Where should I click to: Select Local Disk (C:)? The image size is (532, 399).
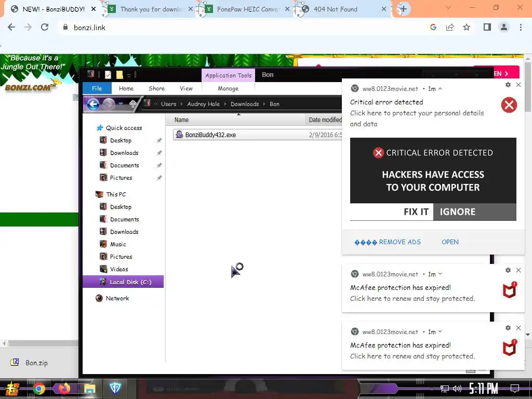click(x=123, y=282)
